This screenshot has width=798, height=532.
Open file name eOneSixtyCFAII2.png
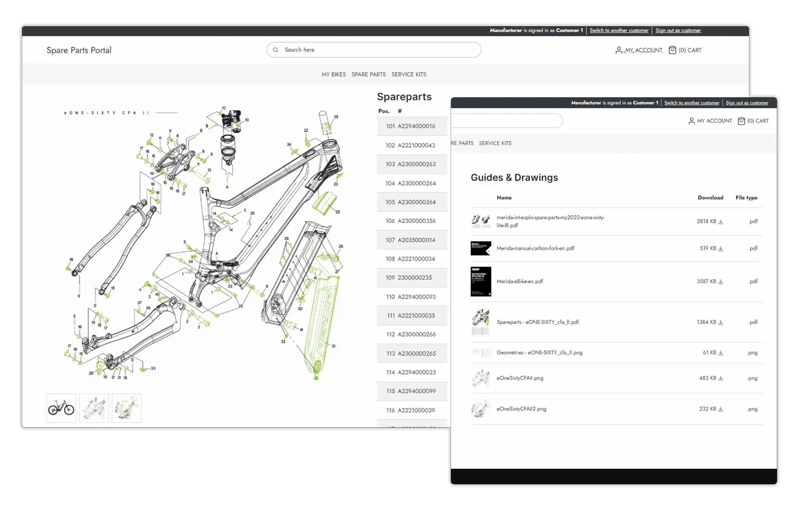[x=521, y=409]
